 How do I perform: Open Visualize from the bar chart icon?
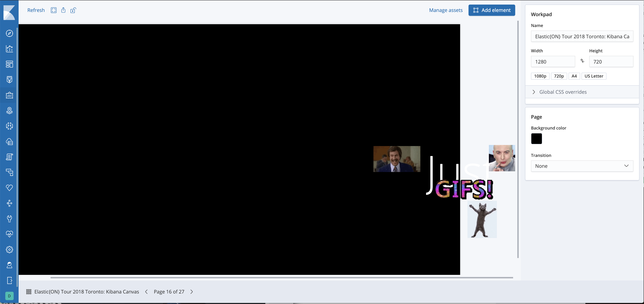pos(9,49)
